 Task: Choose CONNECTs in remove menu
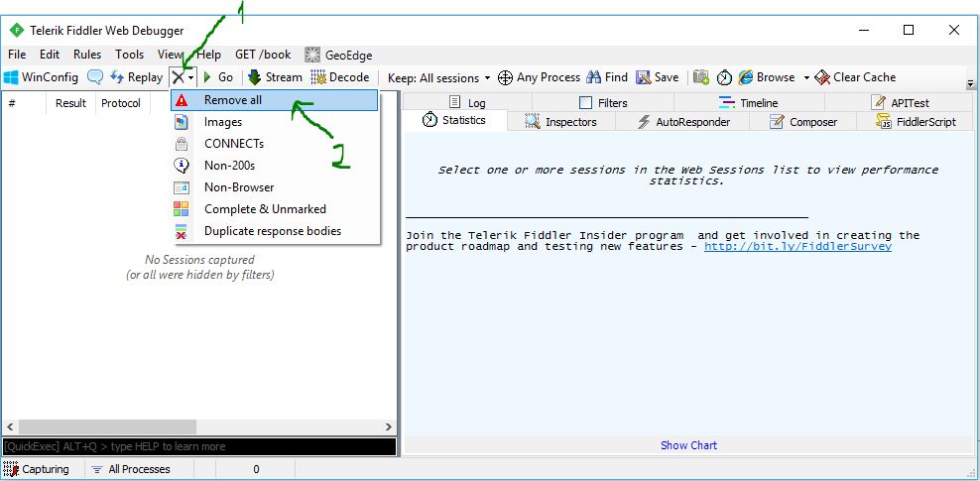[x=275, y=144]
